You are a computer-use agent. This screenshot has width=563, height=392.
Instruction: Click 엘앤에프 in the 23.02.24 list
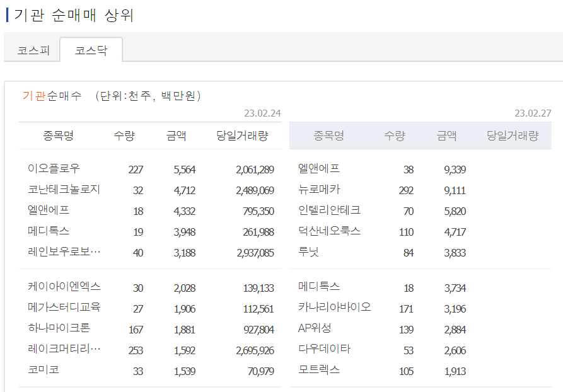49,210
